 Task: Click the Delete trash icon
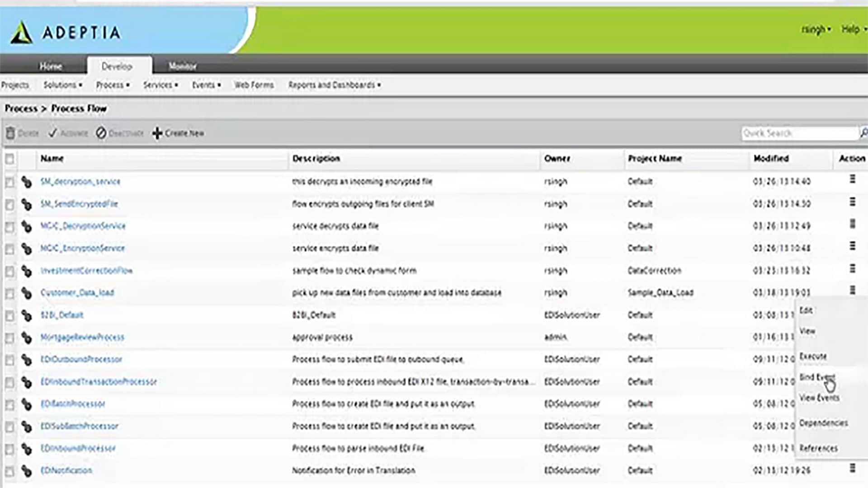pyautogui.click(x=10, y=133)
